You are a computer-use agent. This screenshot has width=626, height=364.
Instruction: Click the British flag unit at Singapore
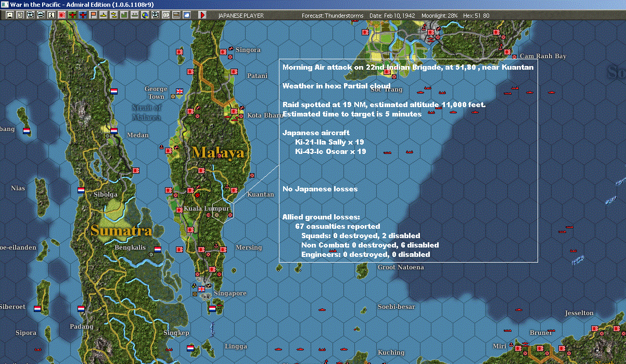(x=201, y=289)
